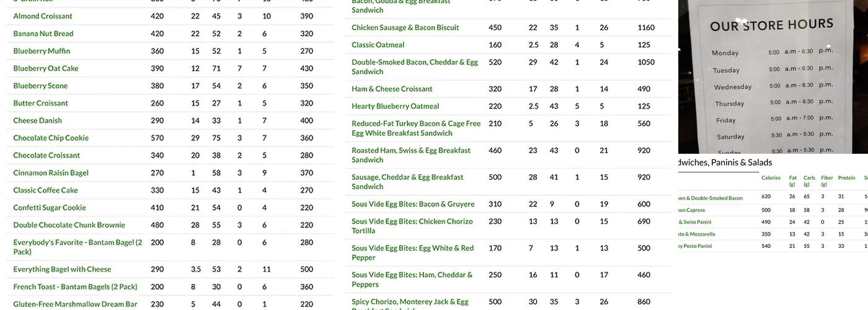Open Double Chocolate Chunk Brownie link
Screen dimensions: 868x310
click(x=69, y=225)
